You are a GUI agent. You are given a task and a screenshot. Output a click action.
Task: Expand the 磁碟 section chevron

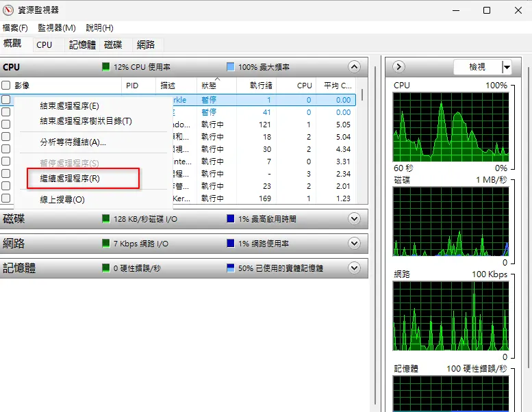click(x=354, y=219)
